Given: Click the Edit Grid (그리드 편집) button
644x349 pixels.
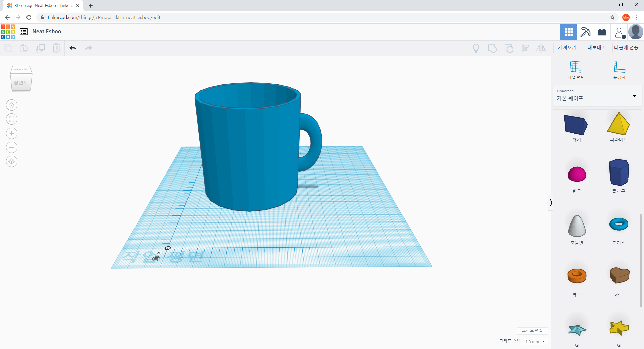Looking at the screenshot, I should pyautogui.click(x=532, y=331).
